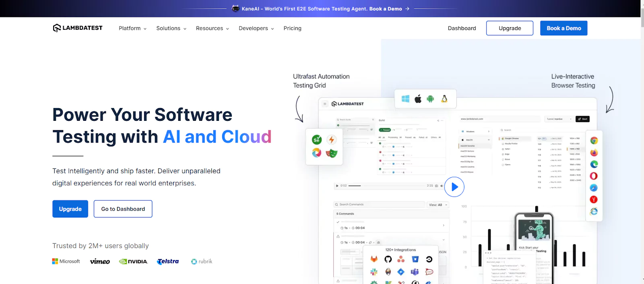Click the video progress bar in preview
This screenshot has width=644, height=284.
[x=387, y=186]
